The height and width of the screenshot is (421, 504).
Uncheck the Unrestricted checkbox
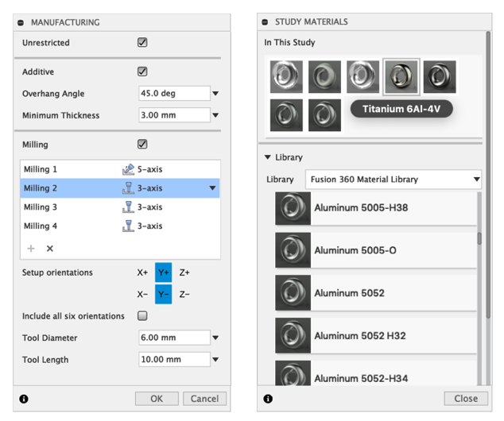click(x=142, y=43)
